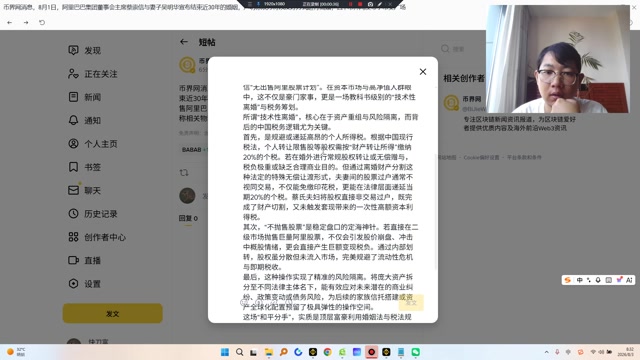Viewport: 640px width, 360px height.
Task: Open 通知 notifications bell
Action: pyautogui.click(x=84, y=120)
